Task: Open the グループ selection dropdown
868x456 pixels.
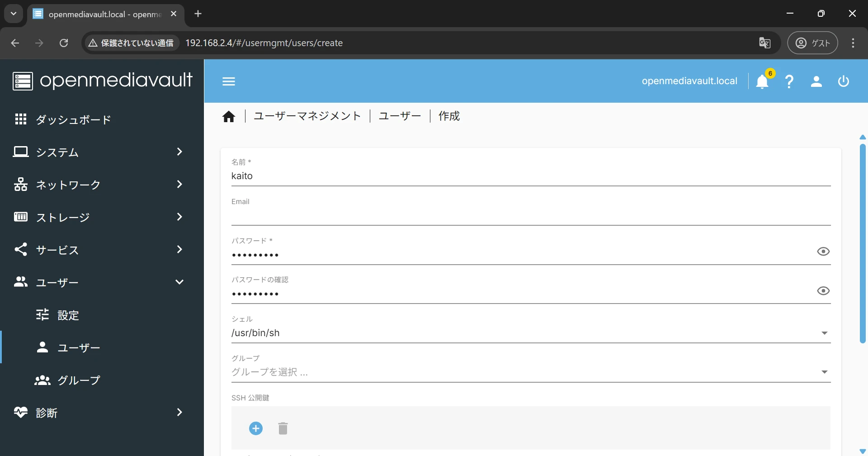Action: tap(531, 372)
